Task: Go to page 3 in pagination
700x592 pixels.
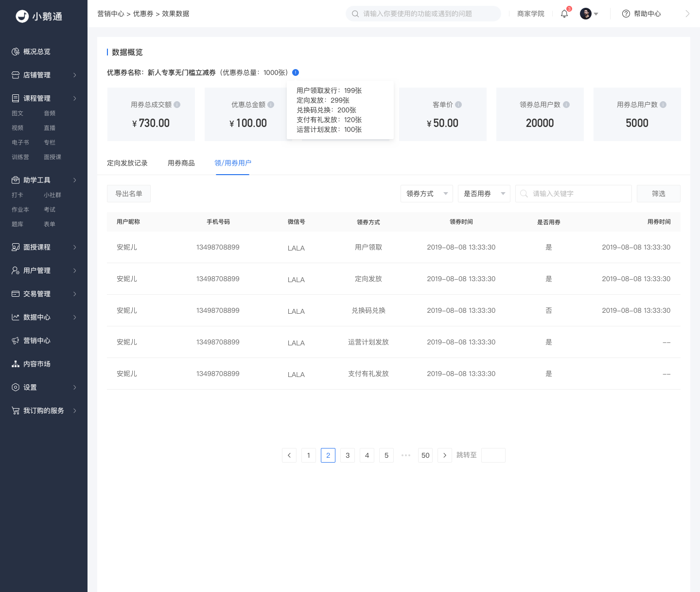Action: point(348,455)
